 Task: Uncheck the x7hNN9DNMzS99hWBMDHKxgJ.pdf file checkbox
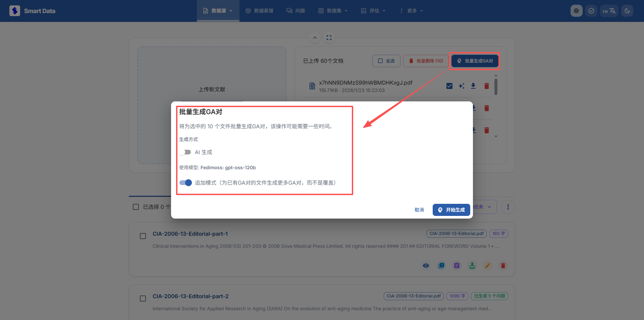449,86
